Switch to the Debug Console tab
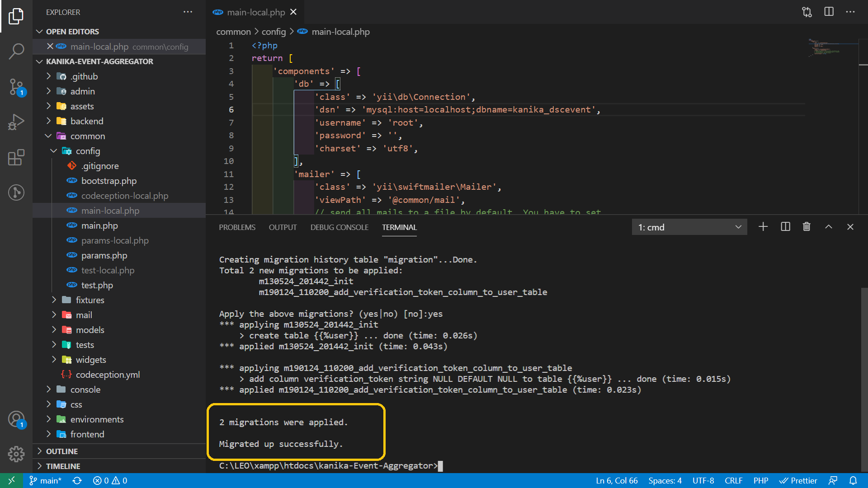Image resolution: width=868 pixels, height=488 pixels. [339, 227]
